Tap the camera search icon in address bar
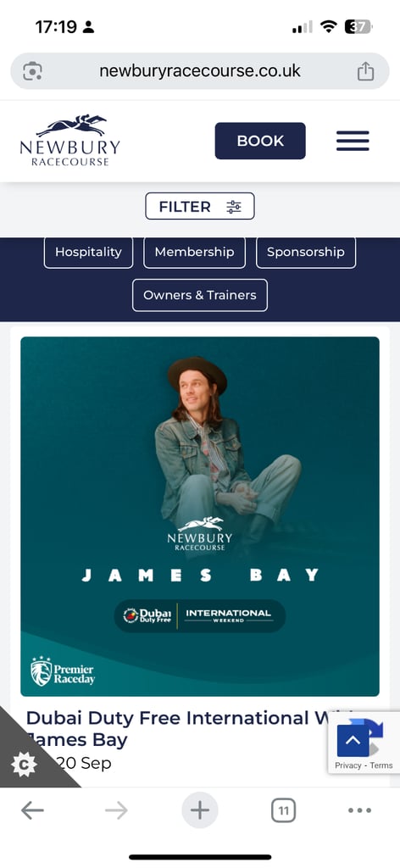The height and width of the screenshot is (868, 400). coord(33,71)
